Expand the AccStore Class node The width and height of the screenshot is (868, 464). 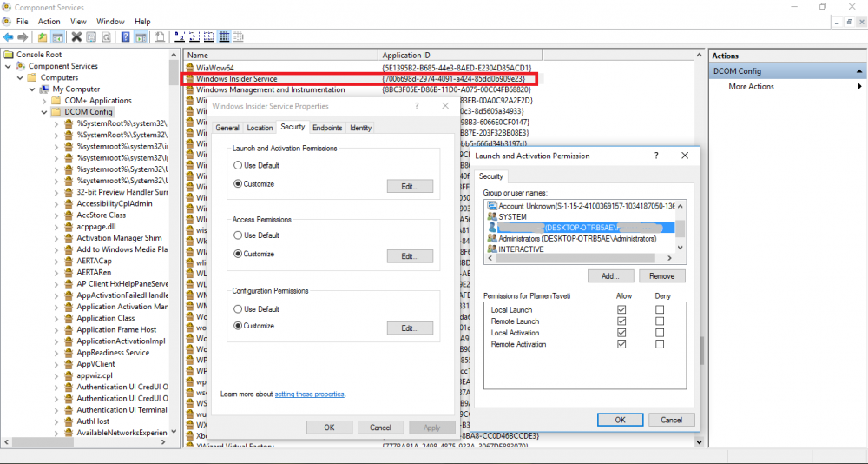click(x=56, y=215)
